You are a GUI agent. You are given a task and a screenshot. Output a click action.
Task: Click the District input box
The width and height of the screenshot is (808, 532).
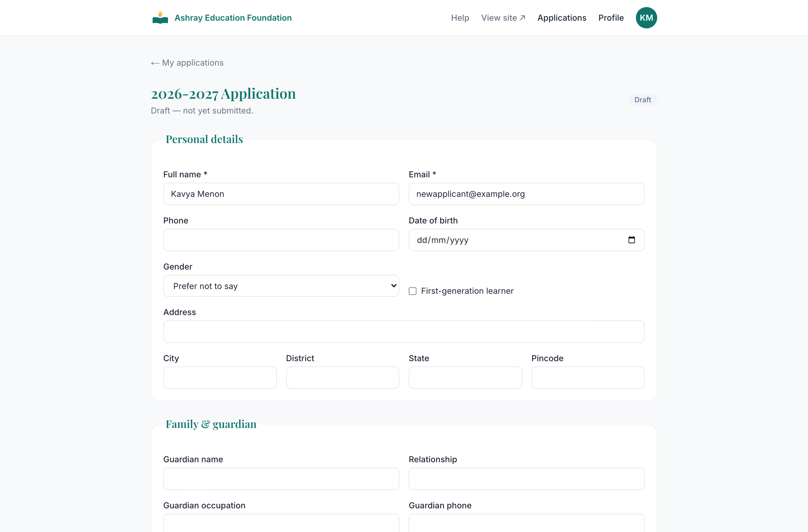[342, 378]
